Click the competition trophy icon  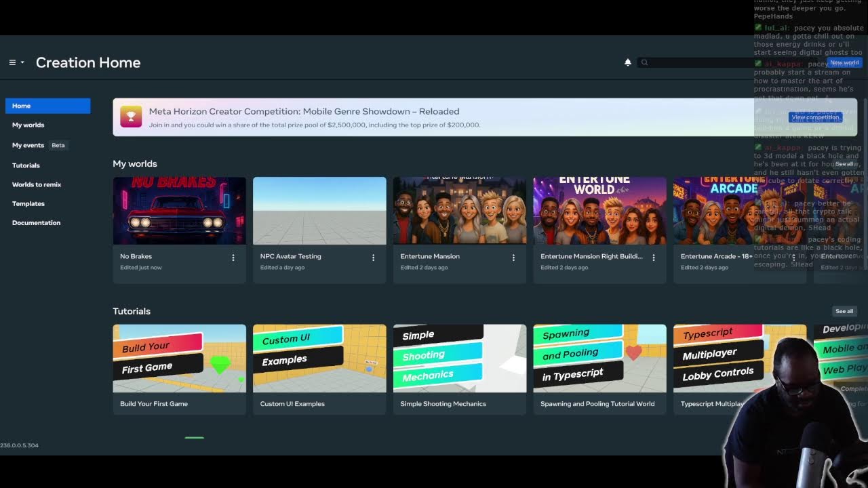[131, 117]
